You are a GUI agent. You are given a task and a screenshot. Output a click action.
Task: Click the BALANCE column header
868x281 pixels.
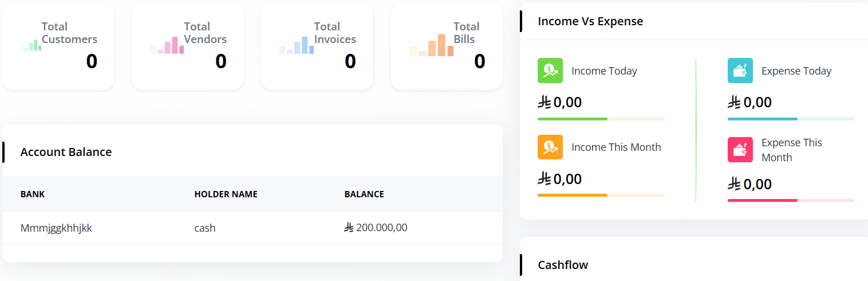(364, 194)
